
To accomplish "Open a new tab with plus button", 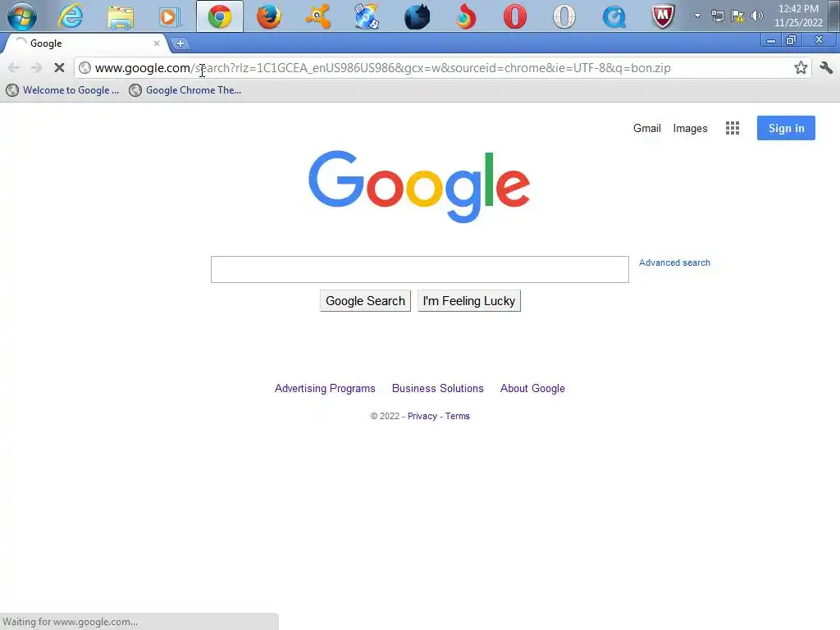I will (x=180, y=44).
